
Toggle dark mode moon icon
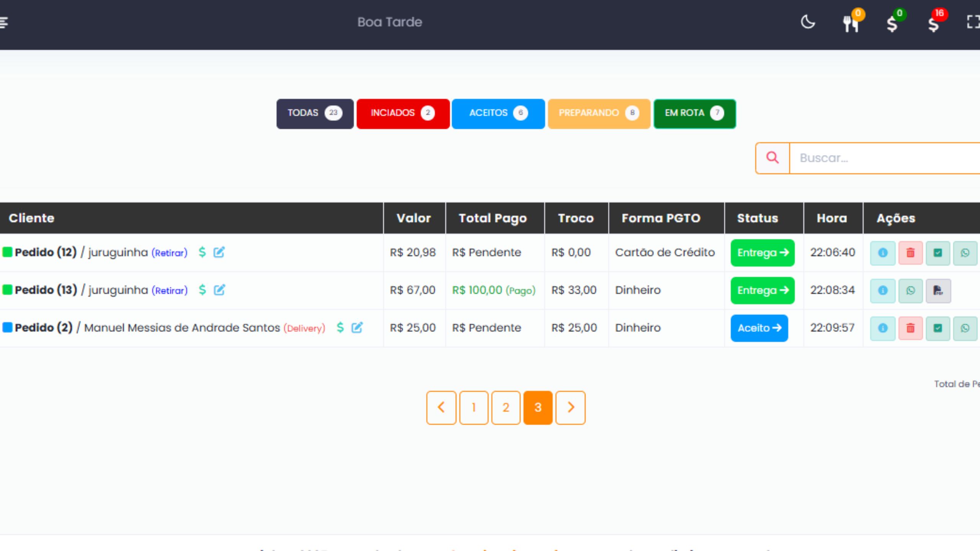(x=808, y=22)
